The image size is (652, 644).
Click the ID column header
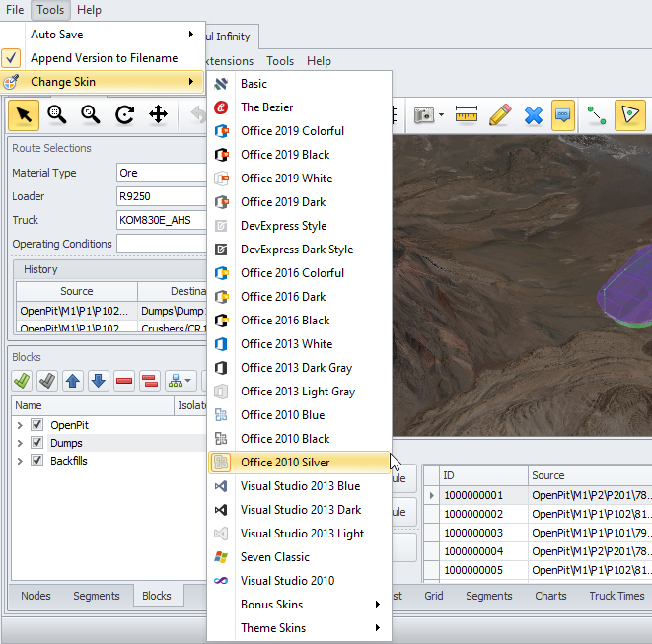(484, 475)
